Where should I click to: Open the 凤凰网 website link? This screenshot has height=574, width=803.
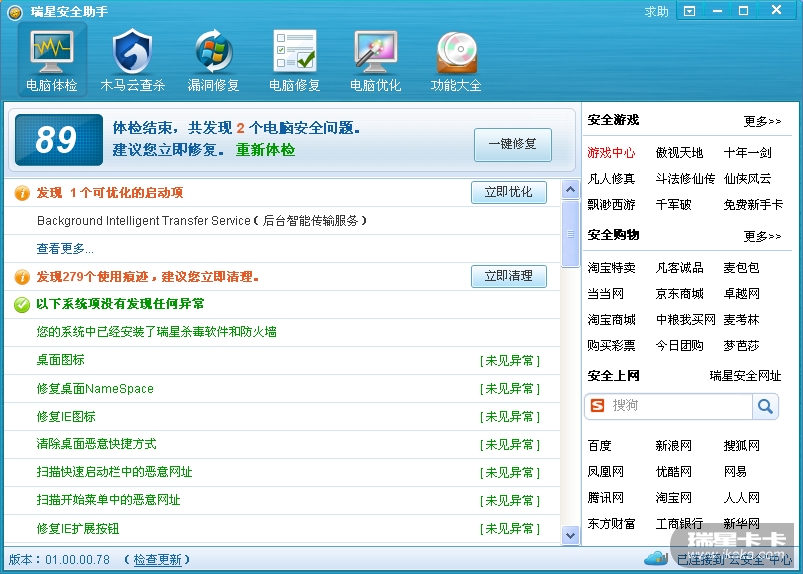(605, 472)
